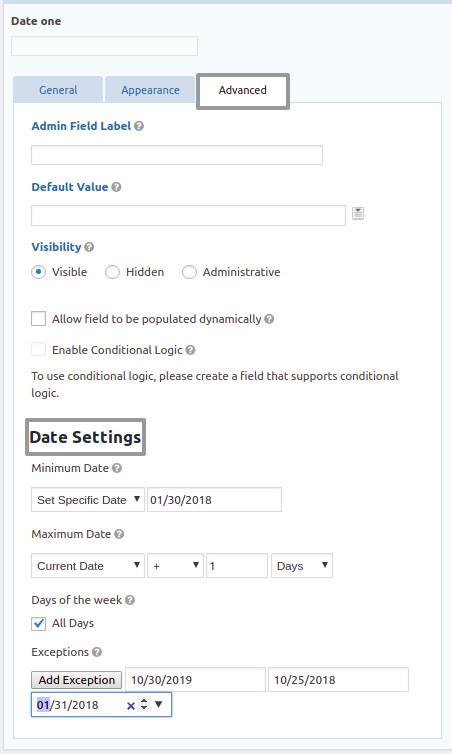Click the Maximum Date help icon
Screen dimensions: 452x754
pyautogui.click(x=119, y=534)
